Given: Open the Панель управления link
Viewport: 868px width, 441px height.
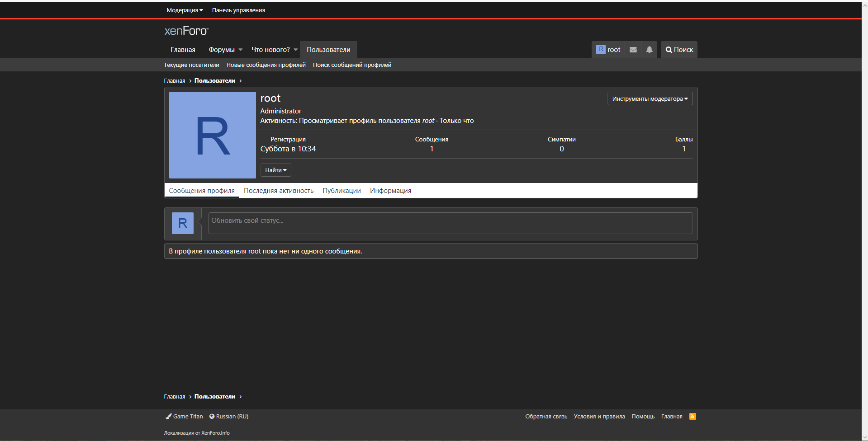Looking at the screenshot, I should coord(238,10).
